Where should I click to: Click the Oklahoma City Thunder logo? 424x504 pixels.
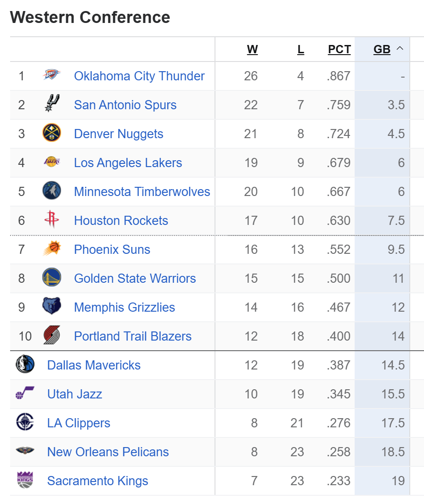[51, 75]
